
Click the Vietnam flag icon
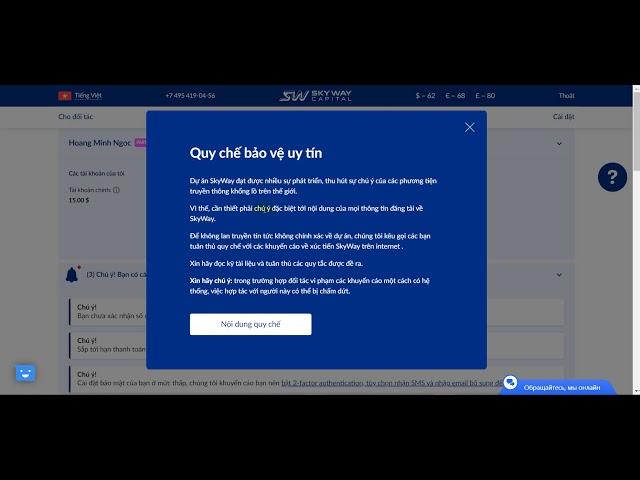(64, 96)
